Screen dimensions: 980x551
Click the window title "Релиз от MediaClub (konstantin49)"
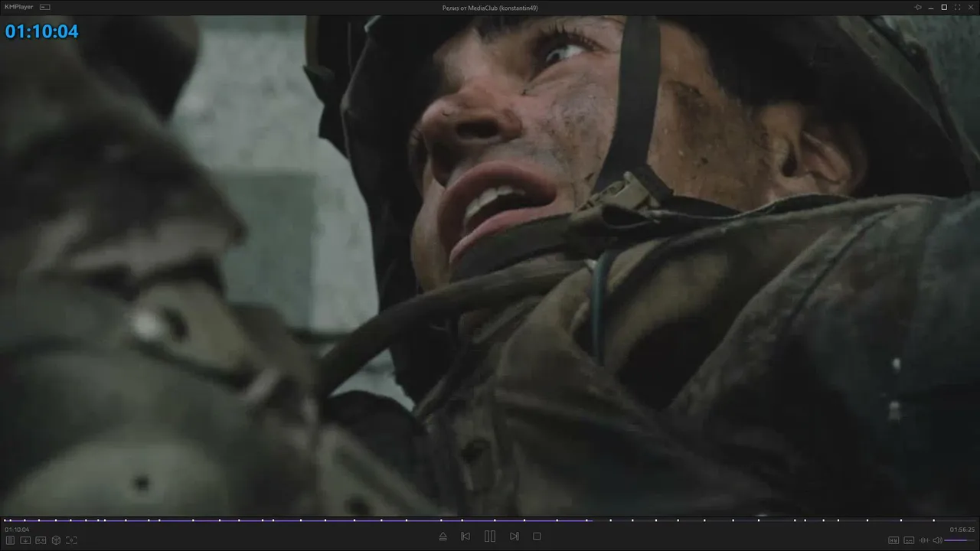[x=490, y=8]
